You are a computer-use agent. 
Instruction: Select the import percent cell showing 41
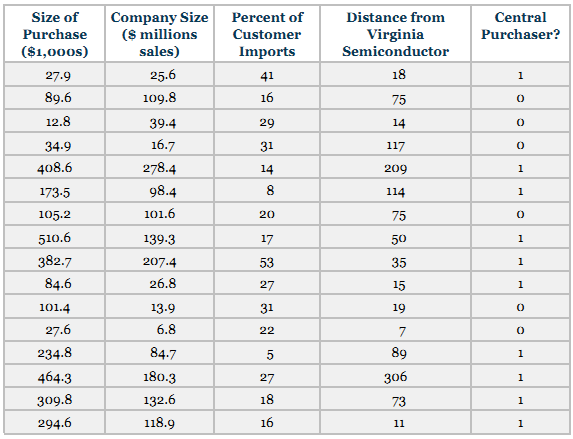(x=267, y=75)
